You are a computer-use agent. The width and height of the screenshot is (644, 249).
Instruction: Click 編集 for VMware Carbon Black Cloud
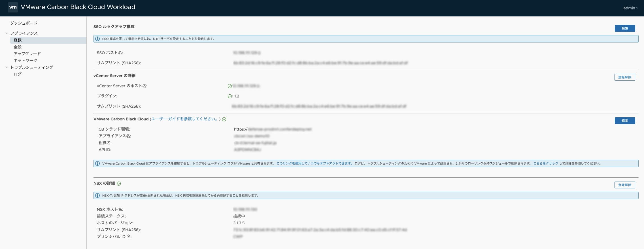point(625,121)
